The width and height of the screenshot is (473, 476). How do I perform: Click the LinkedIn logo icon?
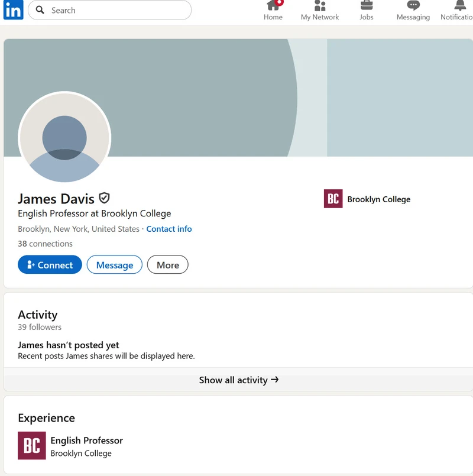[x=14, y=9]
